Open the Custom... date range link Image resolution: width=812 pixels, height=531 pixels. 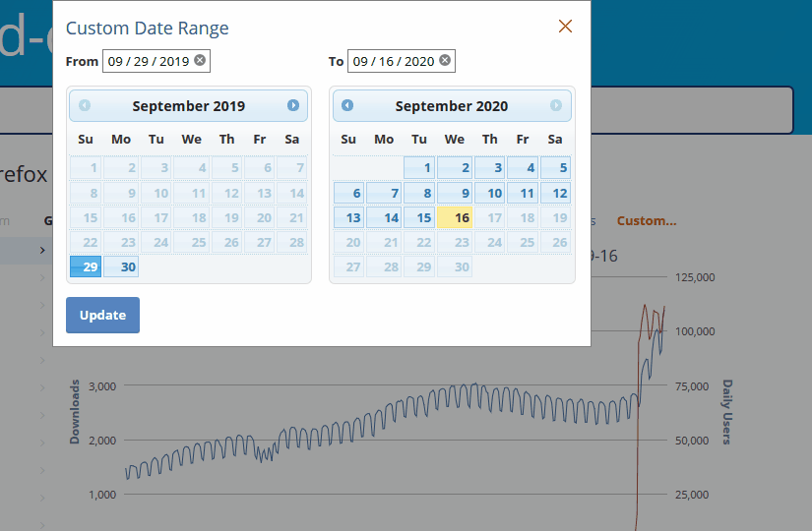[x=647, y=220]
